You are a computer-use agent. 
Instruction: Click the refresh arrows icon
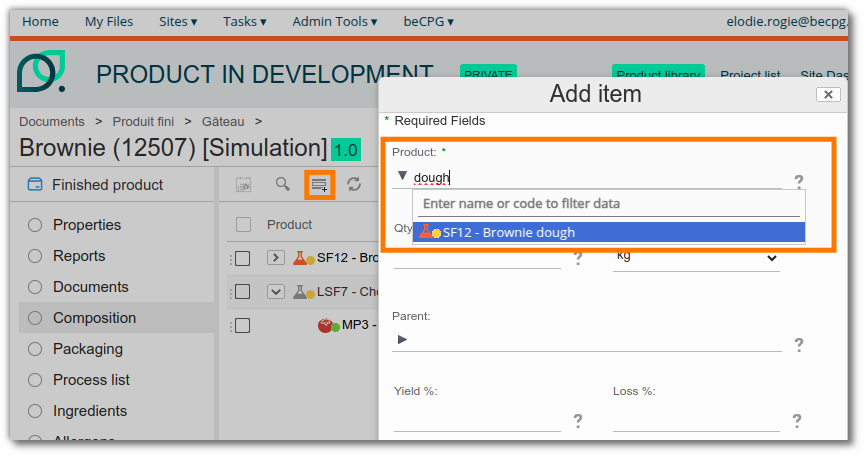click(x=354, y=184)
